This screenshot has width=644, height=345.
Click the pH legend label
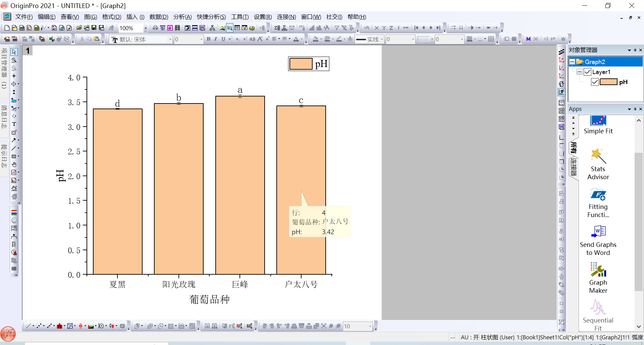(x=321, y=64)
